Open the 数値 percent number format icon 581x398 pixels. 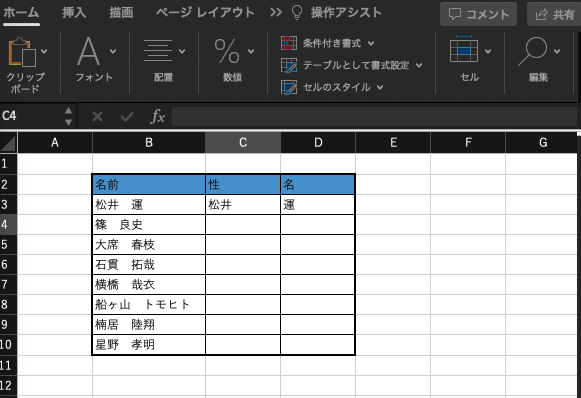pyautogui.click(x=227, y=51)
